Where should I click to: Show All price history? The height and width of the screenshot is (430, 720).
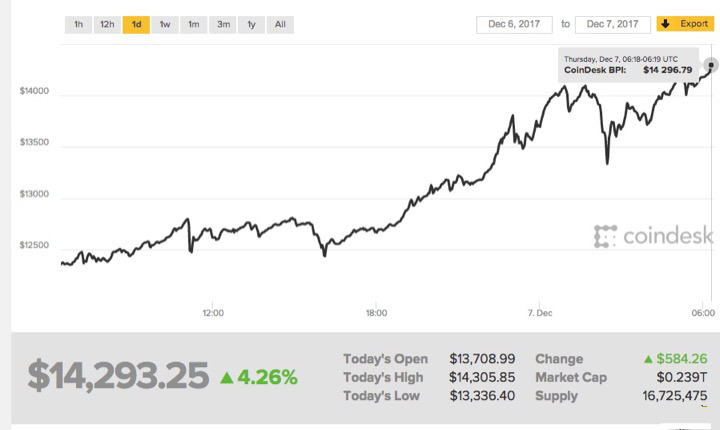[280, 23]
